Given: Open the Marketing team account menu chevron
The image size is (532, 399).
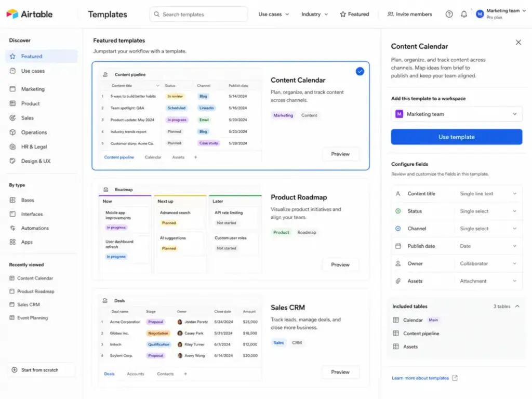Looking at the screenshot, I should [x=524, y=10].
